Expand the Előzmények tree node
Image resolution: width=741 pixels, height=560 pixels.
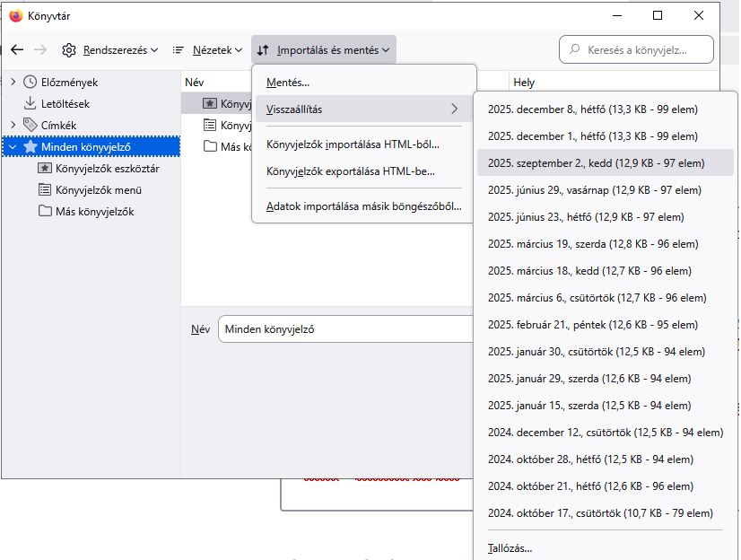click(13, 83)
